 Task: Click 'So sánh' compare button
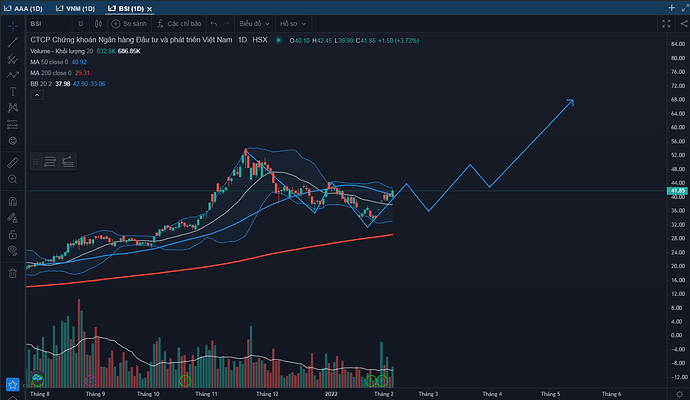pos(129,24)
